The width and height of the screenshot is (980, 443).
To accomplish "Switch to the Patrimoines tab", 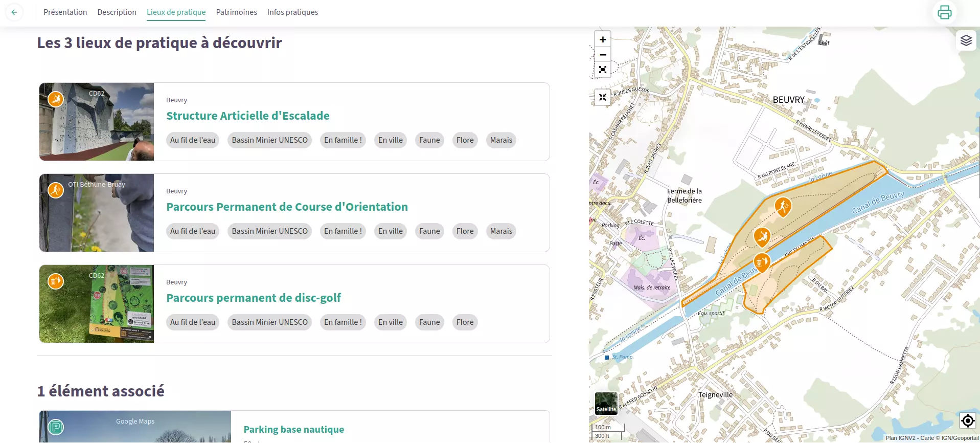I will [236, 12].
